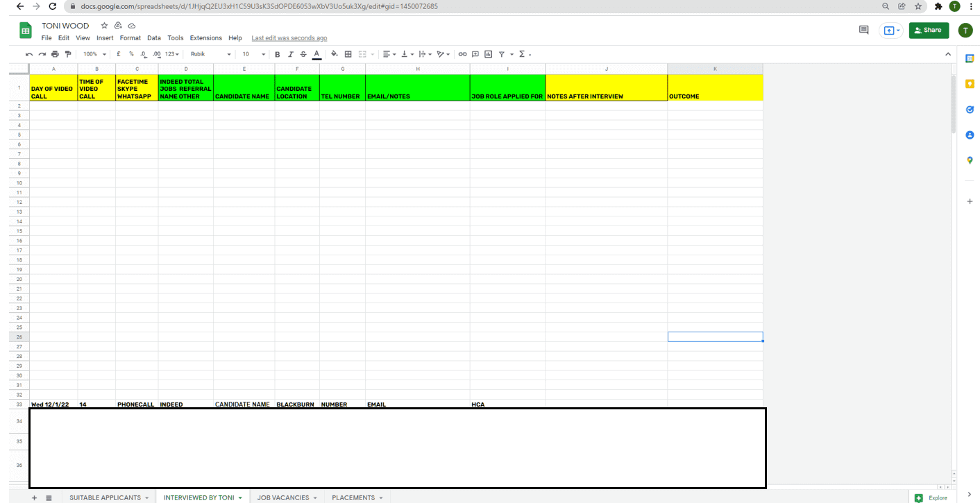This screenshot has height=503, width=980.
Task: Click the green Share button
Action: pos(928,30)
